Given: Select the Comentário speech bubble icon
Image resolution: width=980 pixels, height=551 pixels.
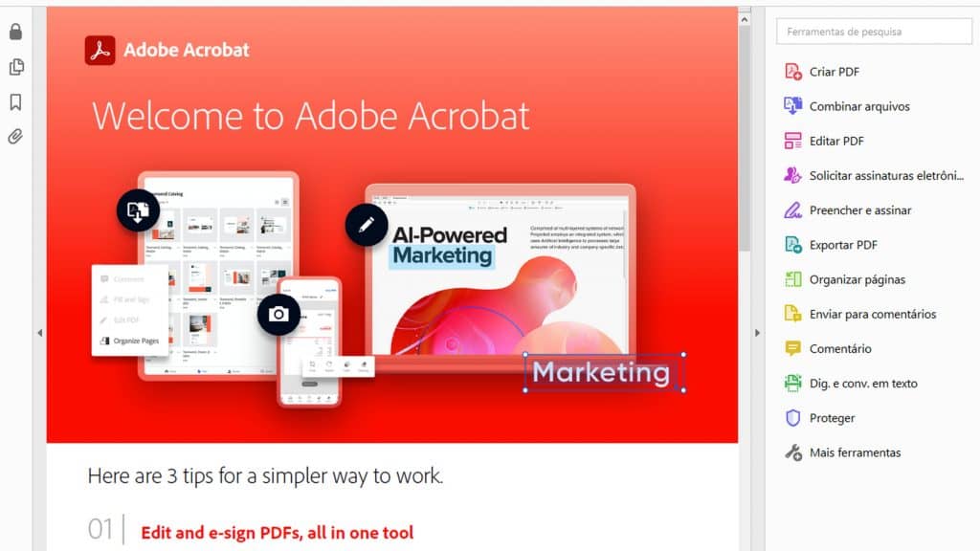Looking at the screenshot, I should pos(792,348).
